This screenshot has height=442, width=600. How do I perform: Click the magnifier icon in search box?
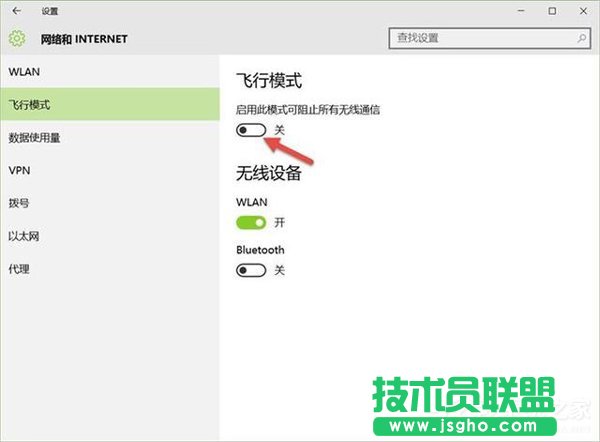click(x=577, y=39)
